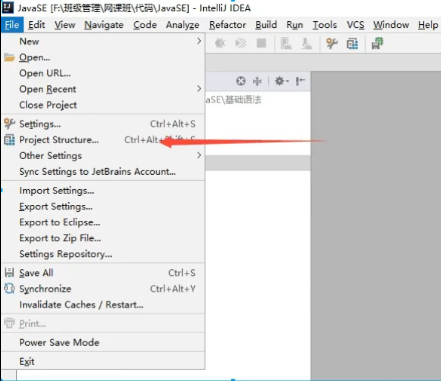This screenshot has height=381, width=441.
Task: Open Project Structure via toolbar grid icon
Action: point(352,43)
